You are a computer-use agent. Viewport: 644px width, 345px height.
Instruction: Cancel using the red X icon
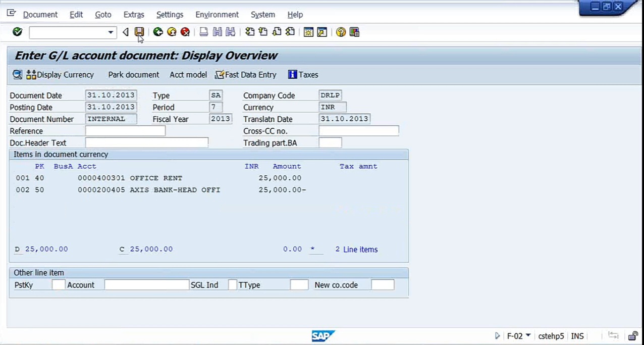click(185, 32)
